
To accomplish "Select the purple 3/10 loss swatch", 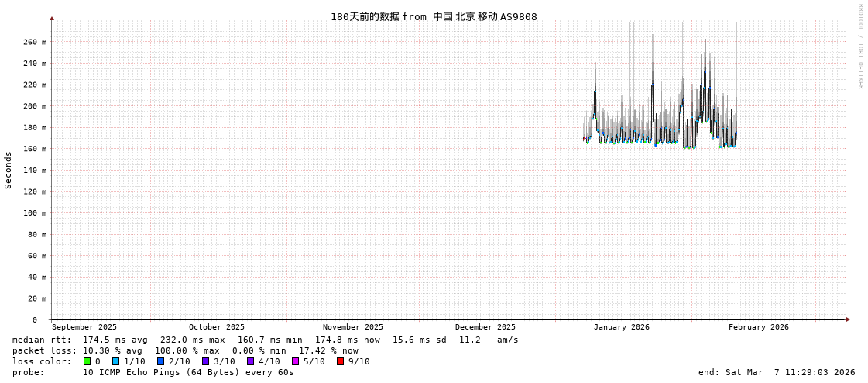I will point(205,361).
